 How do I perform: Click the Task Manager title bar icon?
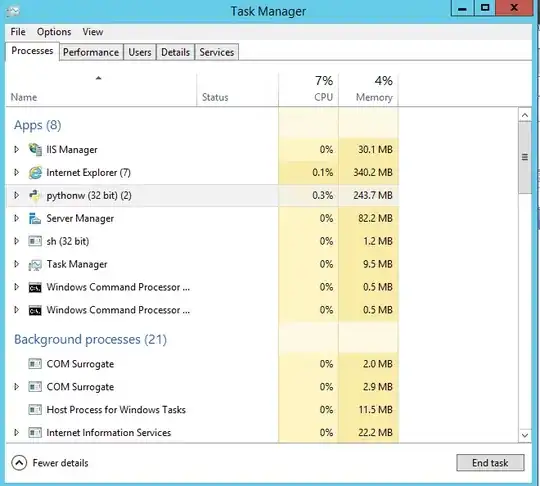(13, 11)
